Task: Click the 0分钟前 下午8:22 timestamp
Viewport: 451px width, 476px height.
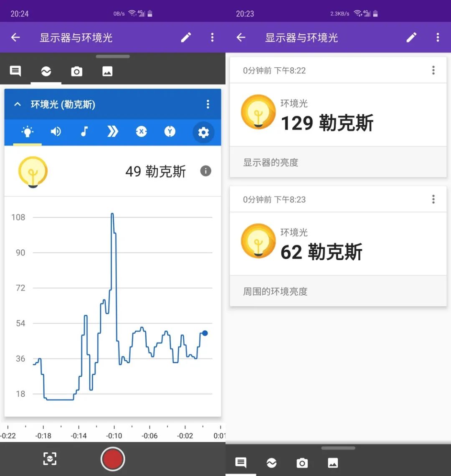Action: click(x=274, y=71)
